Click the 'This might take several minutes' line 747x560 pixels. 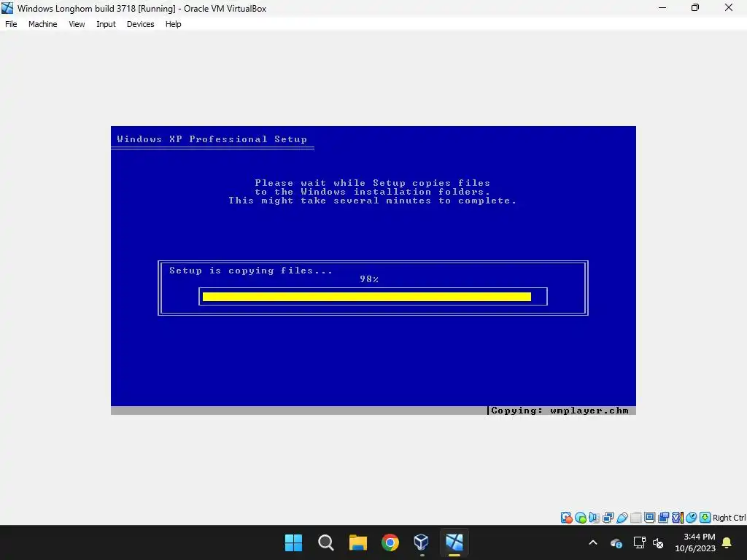click(372, 201)
